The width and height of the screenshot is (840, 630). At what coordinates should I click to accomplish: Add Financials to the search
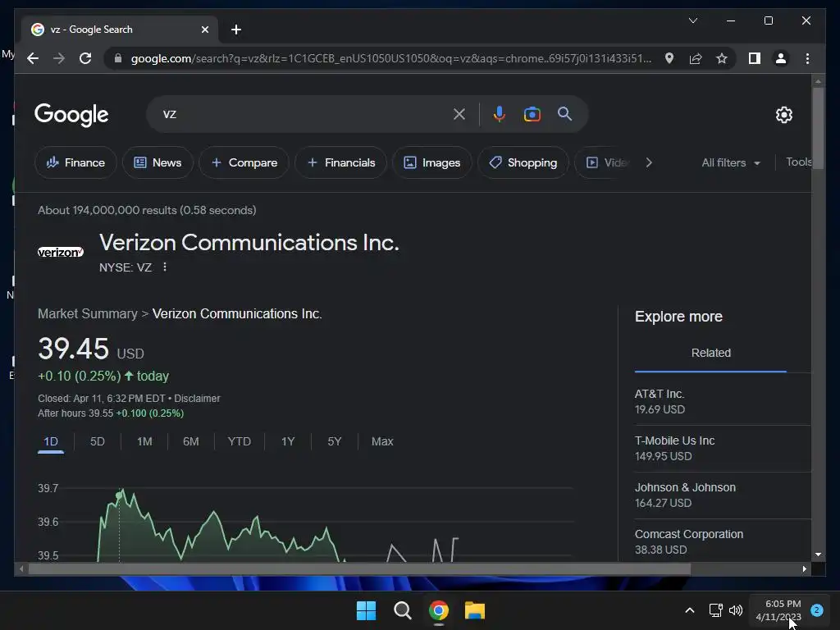[340, 162]
